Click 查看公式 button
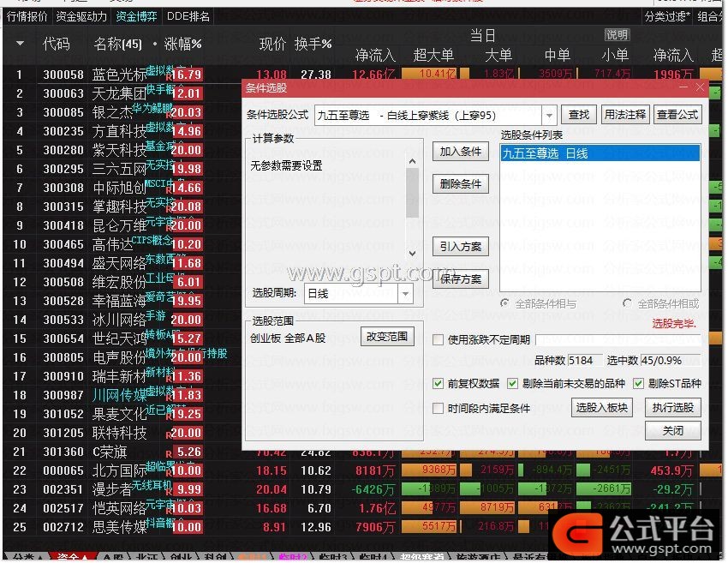Viewport: 728px width, 563px height. point(677,115)
